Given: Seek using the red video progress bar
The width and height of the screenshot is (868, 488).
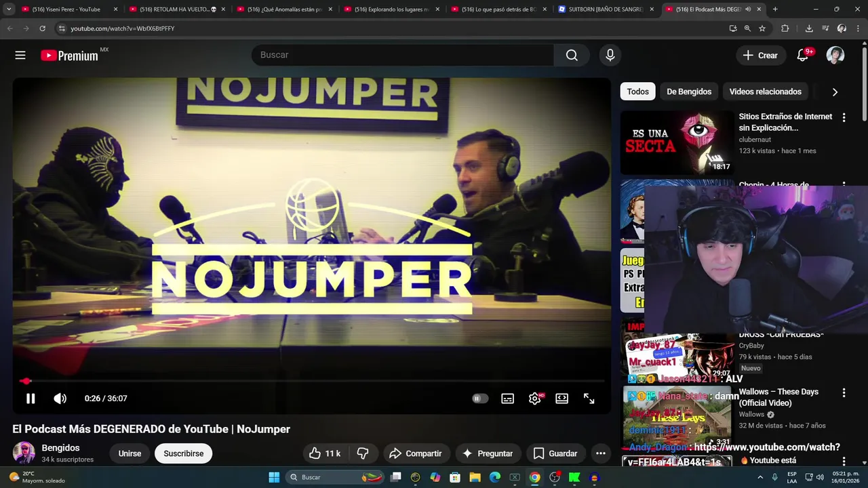Looking at the screenshot, I should (311, 381).
